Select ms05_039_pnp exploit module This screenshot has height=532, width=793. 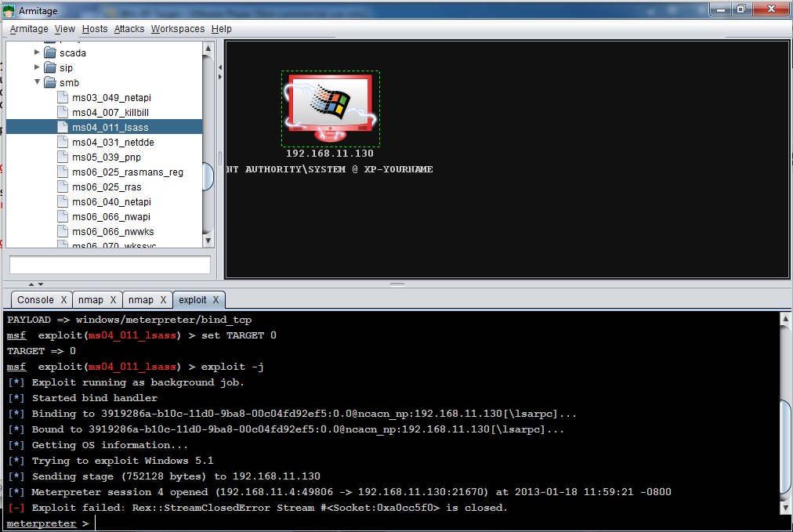107,157
